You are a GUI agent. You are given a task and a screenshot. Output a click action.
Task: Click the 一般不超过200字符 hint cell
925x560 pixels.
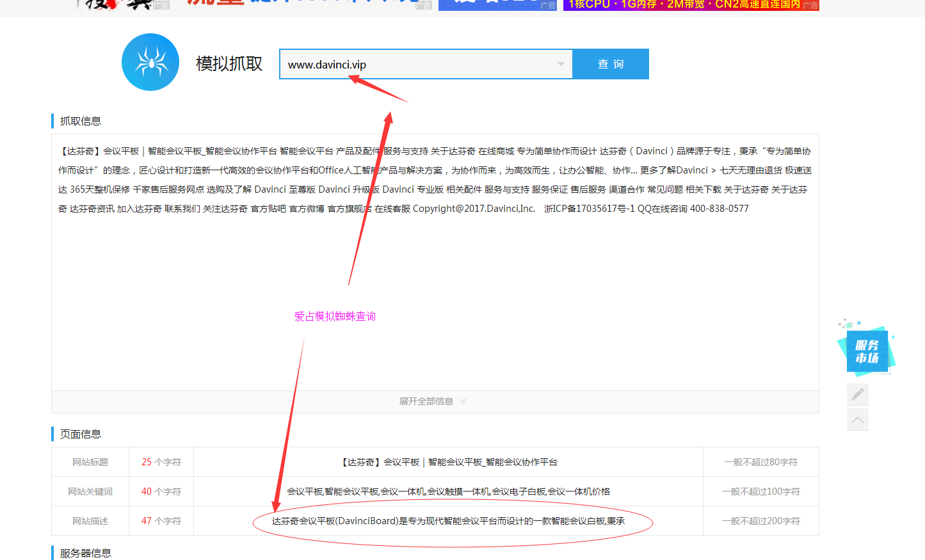point(761,521)
